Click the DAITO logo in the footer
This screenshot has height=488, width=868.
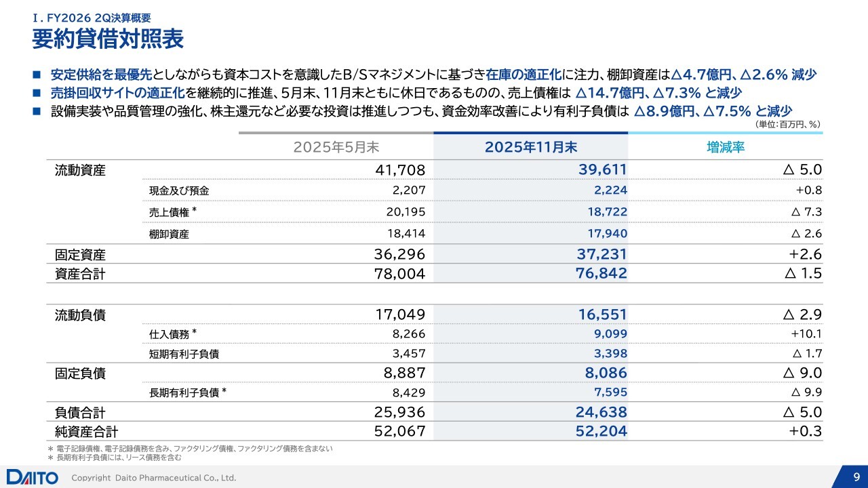tap(33, 477)
